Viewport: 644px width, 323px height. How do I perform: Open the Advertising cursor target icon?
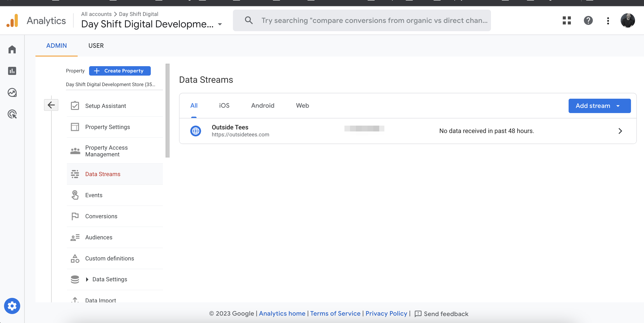pyautogui.click(x=12, y=114)
